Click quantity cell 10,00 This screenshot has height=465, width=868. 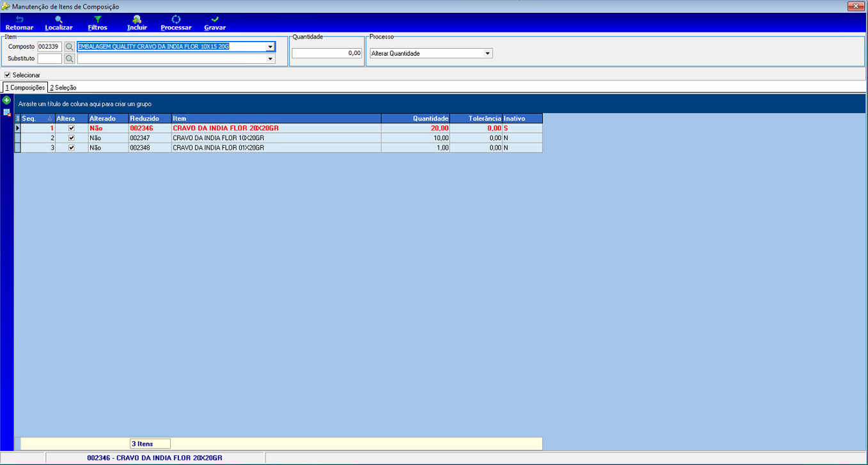tap(416, 138)
